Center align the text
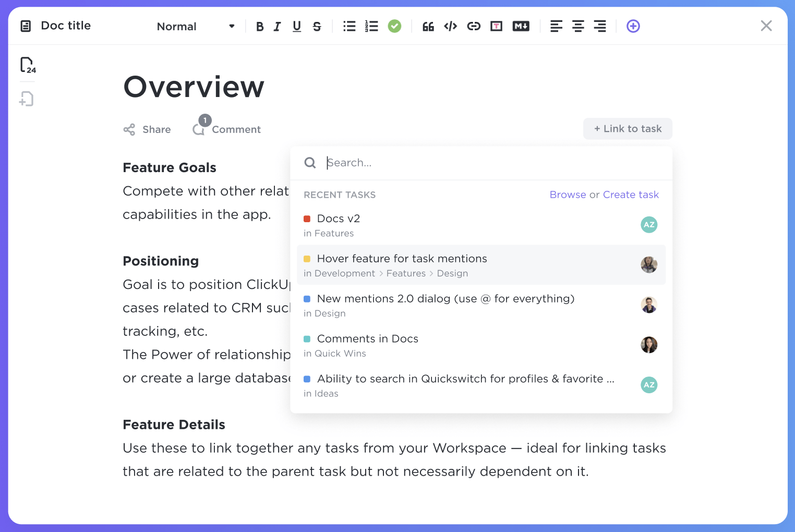The height and width of the screenshot is (532, 795). [x=578, y=26]
